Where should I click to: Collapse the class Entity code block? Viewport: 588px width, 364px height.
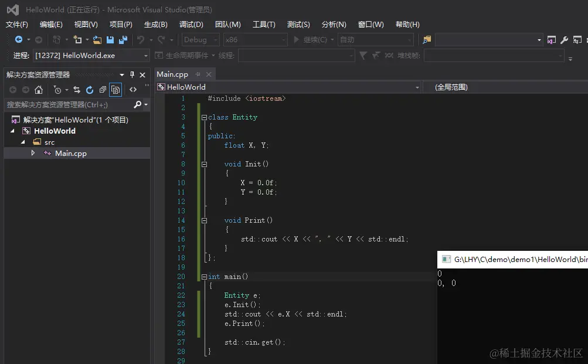tap(204, 117)
